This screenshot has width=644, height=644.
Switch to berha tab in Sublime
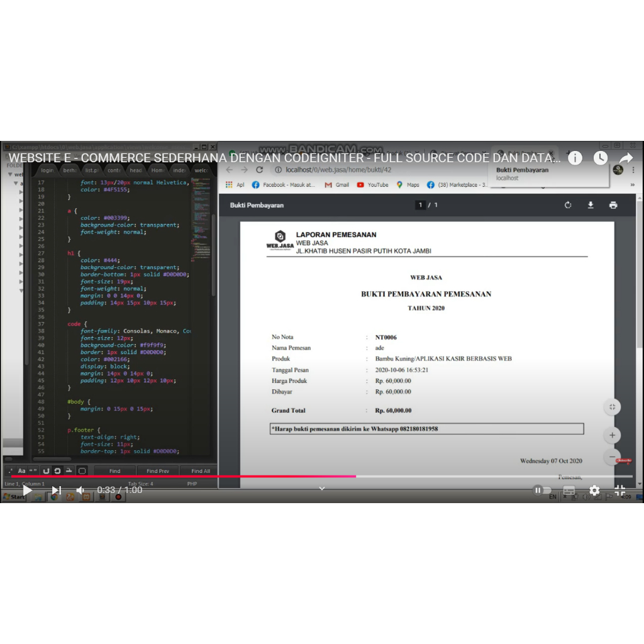click(x=69, y=170)
